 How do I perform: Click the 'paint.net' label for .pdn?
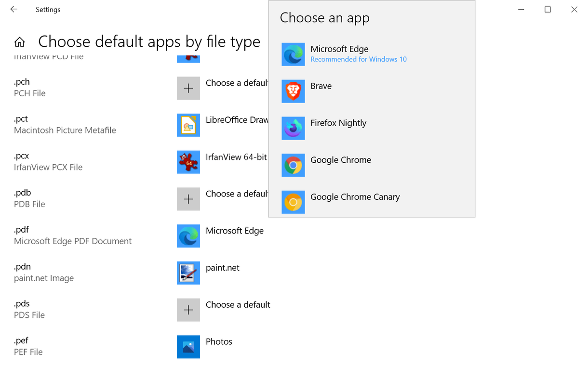click(x=223, y=268)
